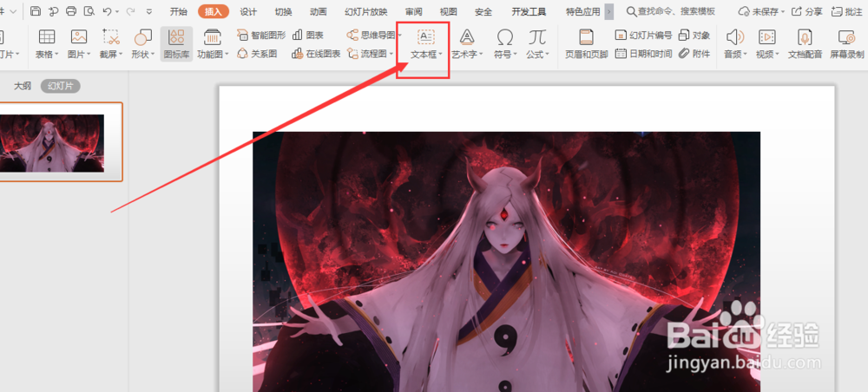Click the 形状 shapes icon

143,37
